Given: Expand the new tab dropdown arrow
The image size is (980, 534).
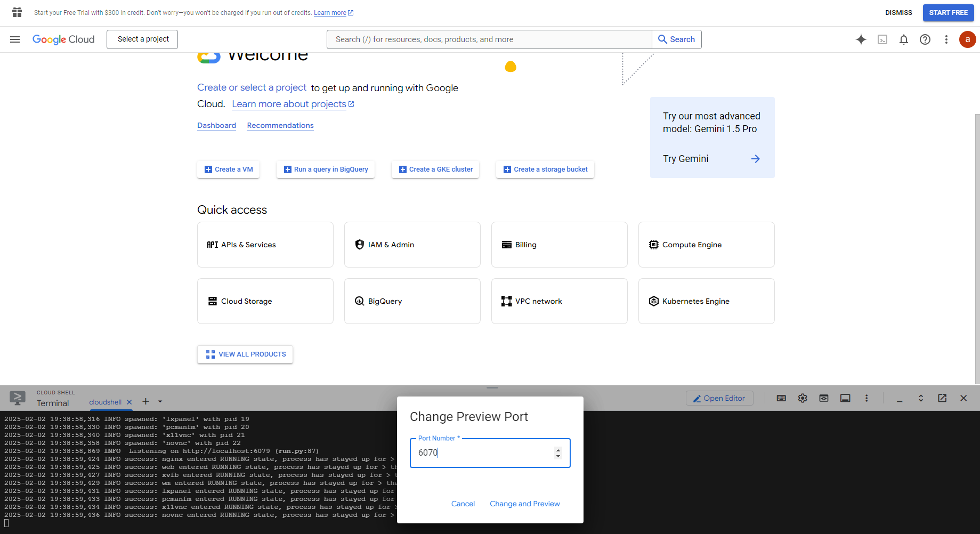Looking at the screenshot, I should 160,402.
